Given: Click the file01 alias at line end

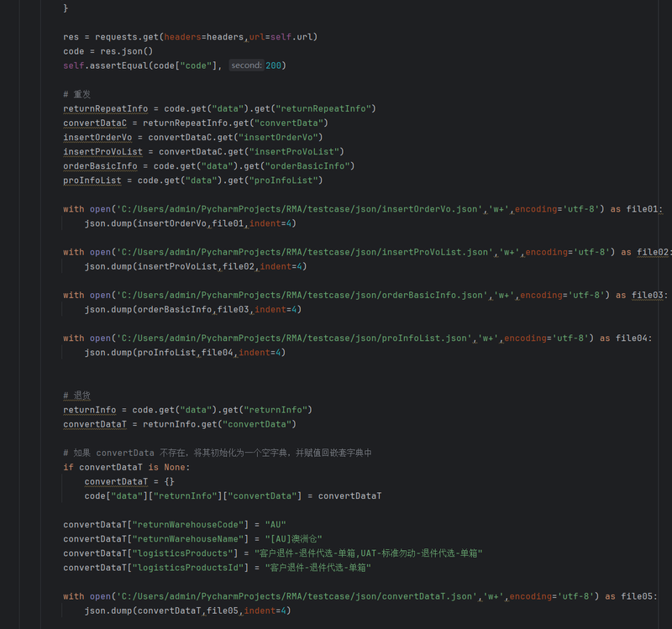Looking at the screenshot, I should (x=642, y=209).
